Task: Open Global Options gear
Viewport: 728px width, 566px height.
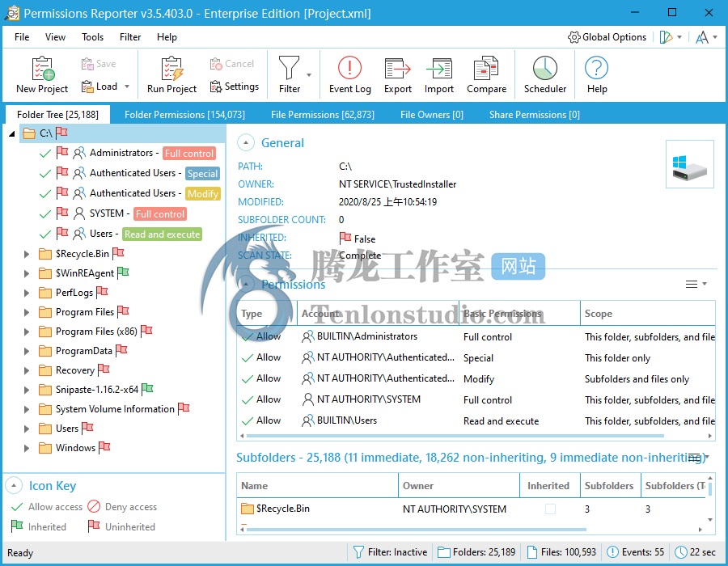Action: click(574, 37)
